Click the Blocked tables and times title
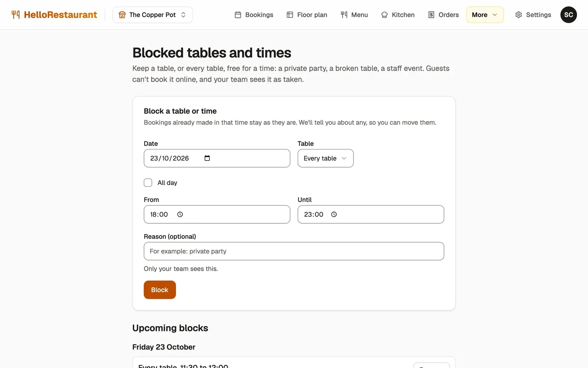Screen dimensions: 588x368 pos(212,53)
